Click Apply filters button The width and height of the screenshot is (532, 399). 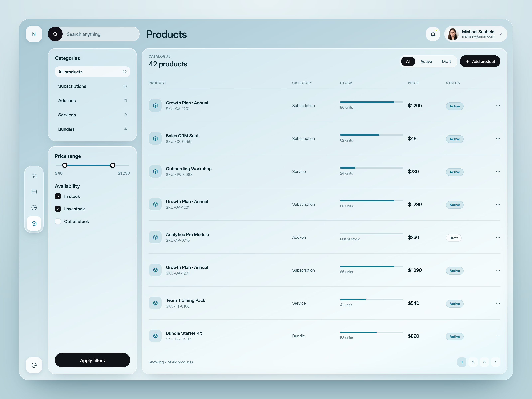(x=92, y=360)
